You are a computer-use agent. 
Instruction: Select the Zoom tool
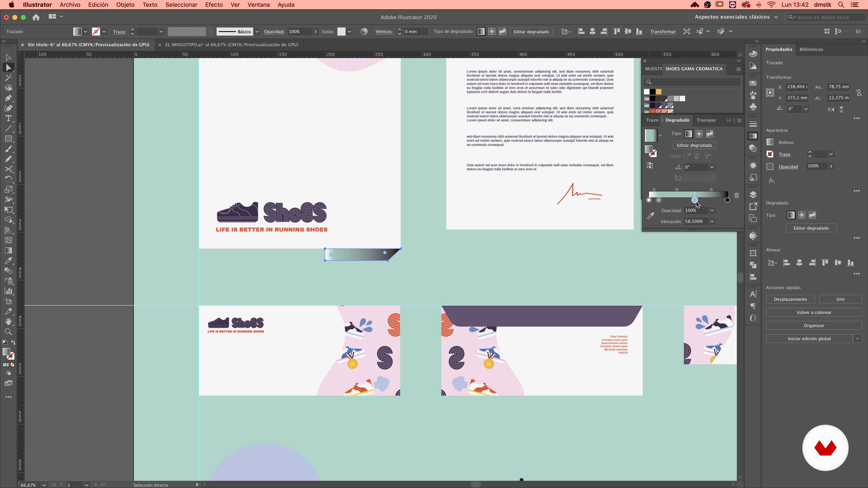click(x=8, y=332)
